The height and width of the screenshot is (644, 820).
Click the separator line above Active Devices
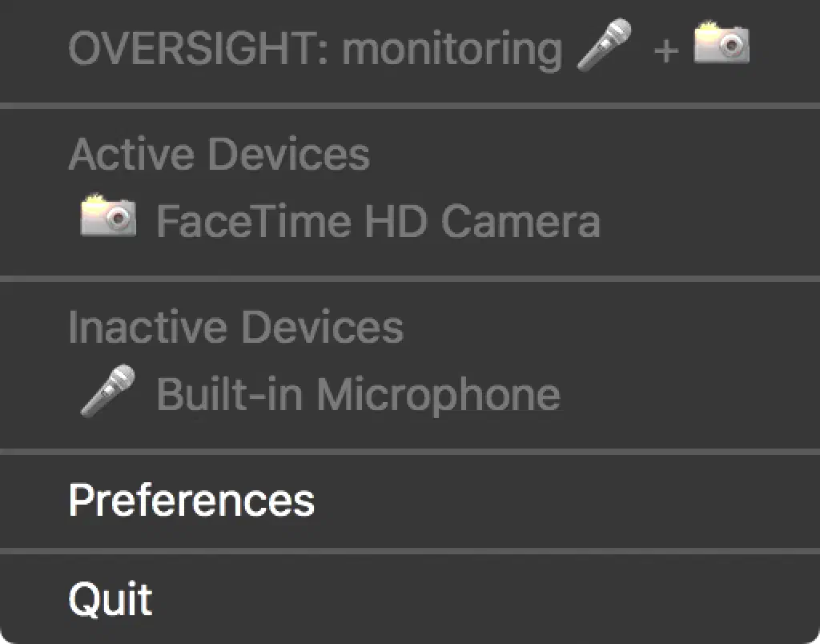click(x=410, y=105)
